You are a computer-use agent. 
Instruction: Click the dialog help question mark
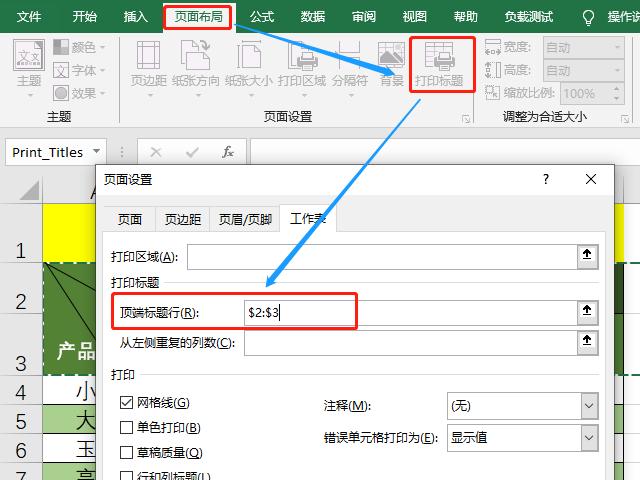[x=546, y=179]
